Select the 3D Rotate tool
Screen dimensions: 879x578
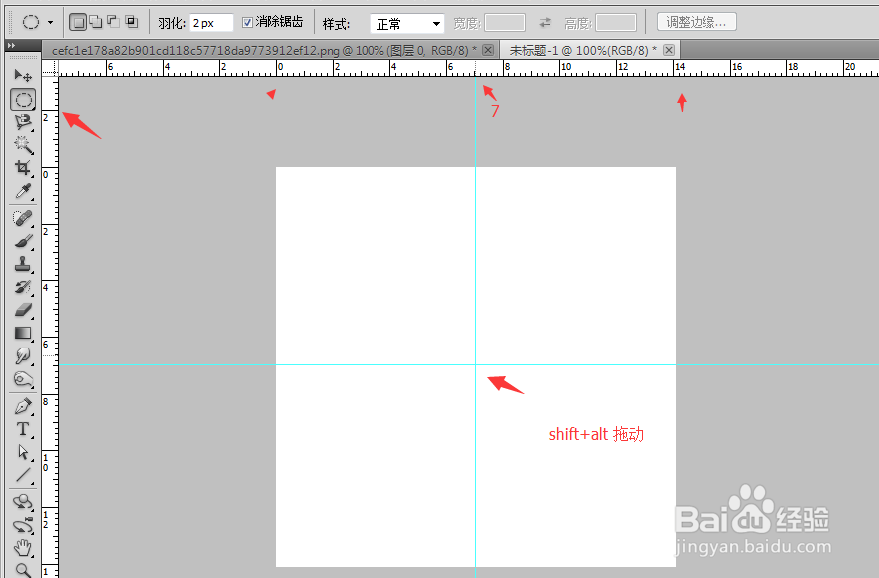23,502
